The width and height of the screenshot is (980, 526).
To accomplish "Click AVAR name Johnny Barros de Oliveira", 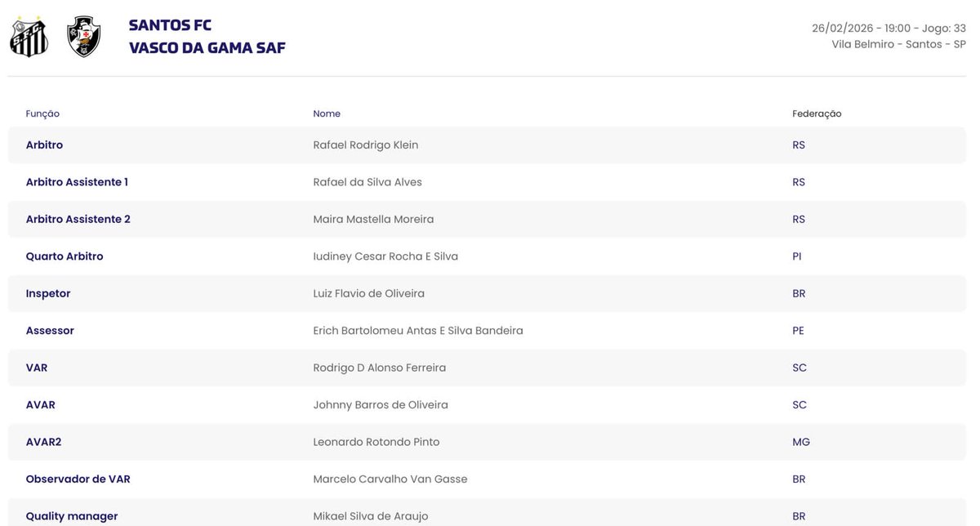I will point(381,405).
